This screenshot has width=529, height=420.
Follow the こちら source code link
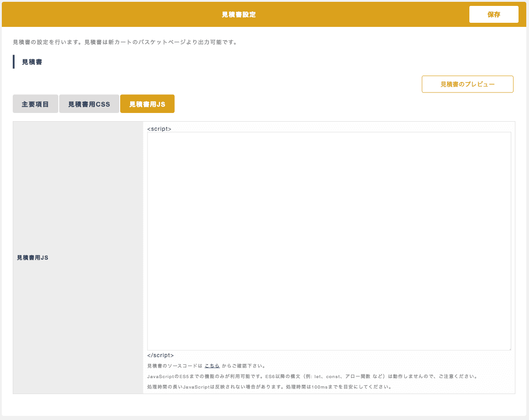click(212, 366)
